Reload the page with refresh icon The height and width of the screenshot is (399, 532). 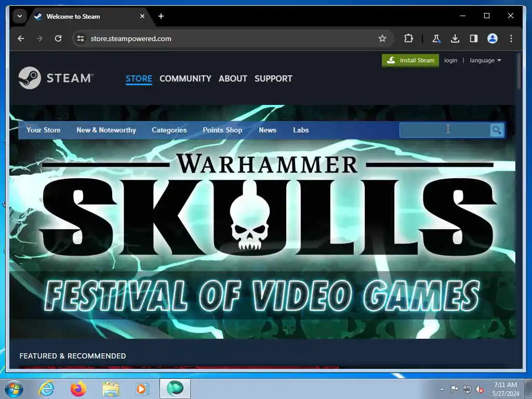pos(58,38)
